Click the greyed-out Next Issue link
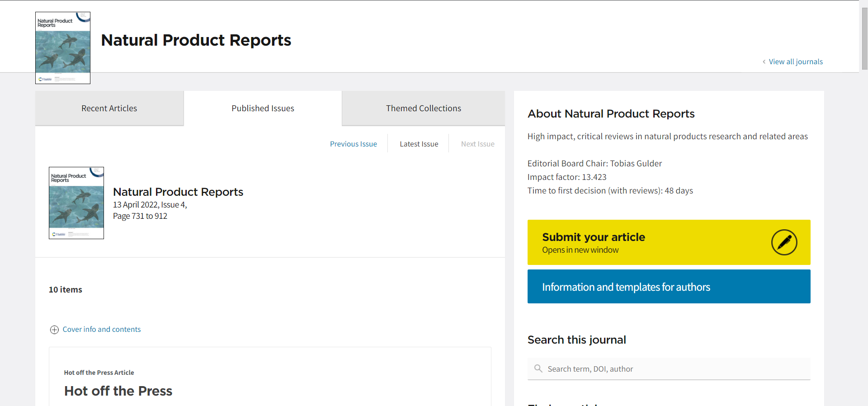The image size is (868, 406). pos(478,144)
